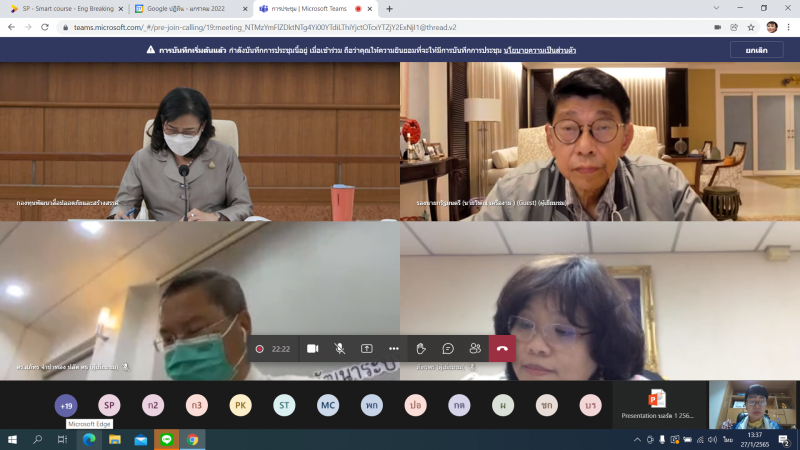800x450 pixels.
Task: Open the privacy policy link in banner
Action: click(x=540, y=50)
